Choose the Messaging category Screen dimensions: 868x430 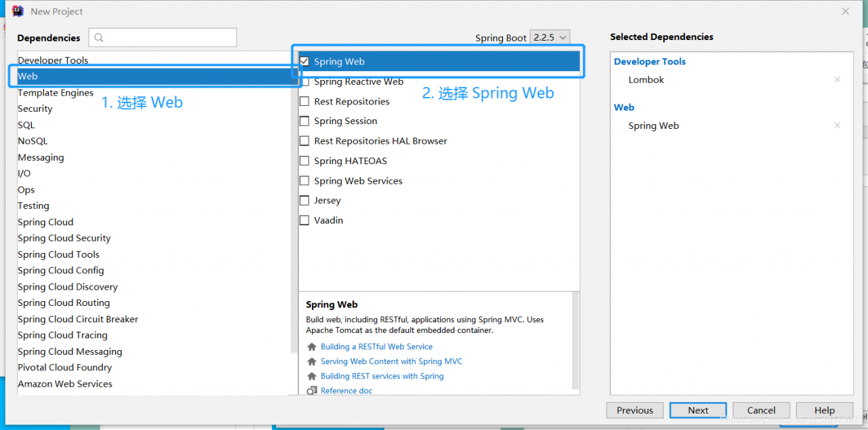(x=41, y=157)
